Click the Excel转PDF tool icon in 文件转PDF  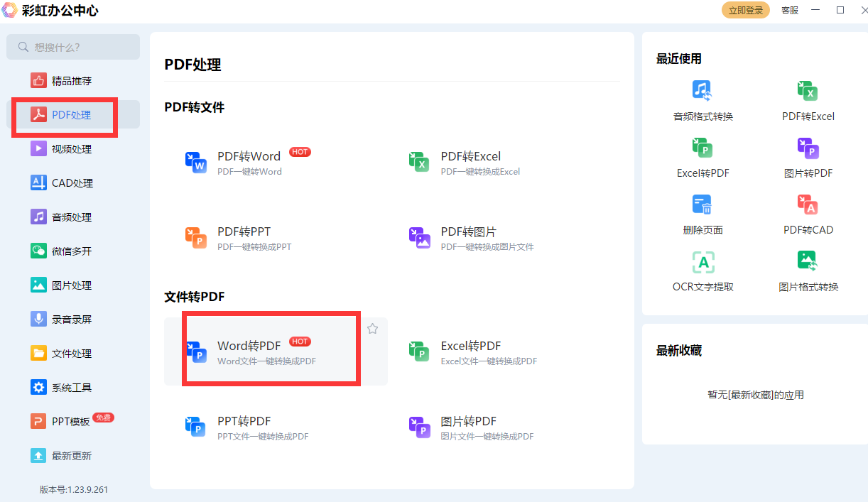(419, 351)
